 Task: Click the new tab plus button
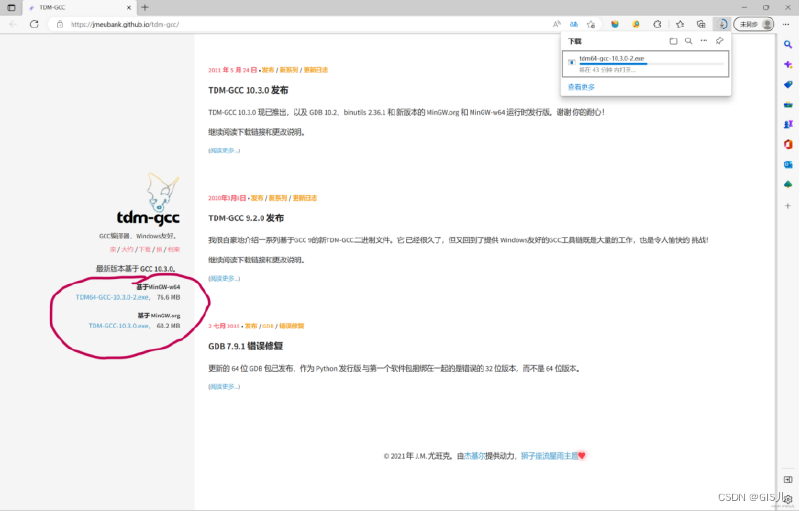[145, 8]
